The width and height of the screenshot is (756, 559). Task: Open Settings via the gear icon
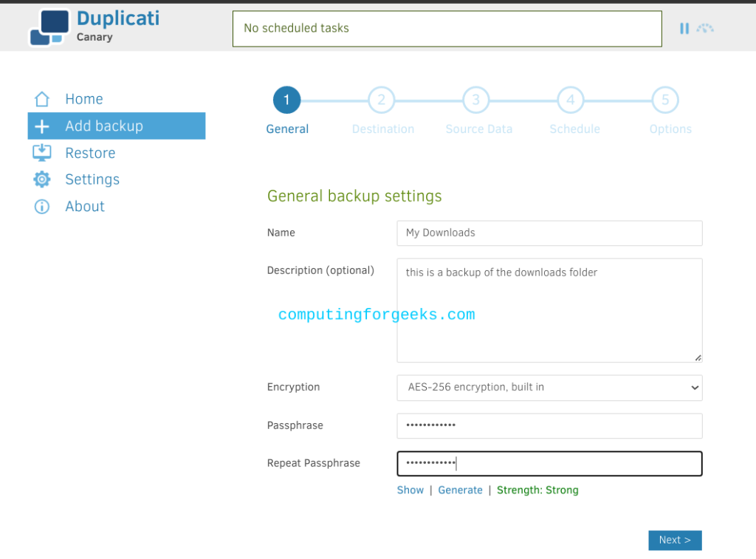(42, 179)
